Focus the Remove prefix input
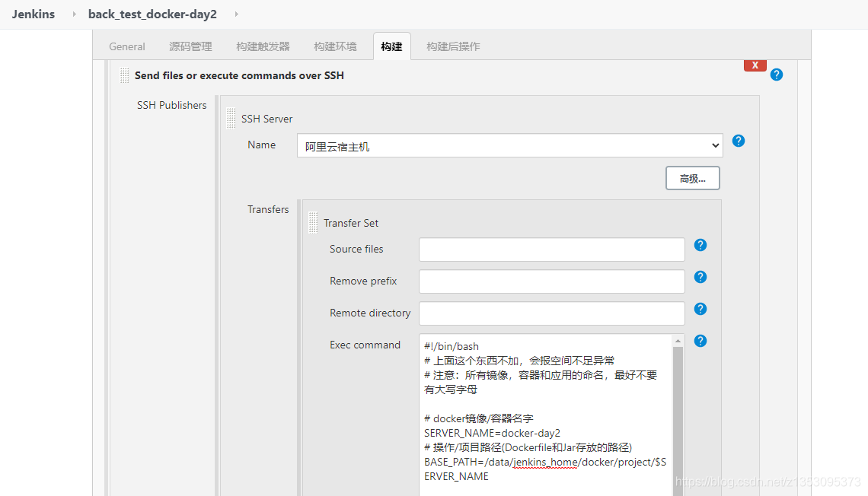Screen dimensions: 868x496 (552, 281)
